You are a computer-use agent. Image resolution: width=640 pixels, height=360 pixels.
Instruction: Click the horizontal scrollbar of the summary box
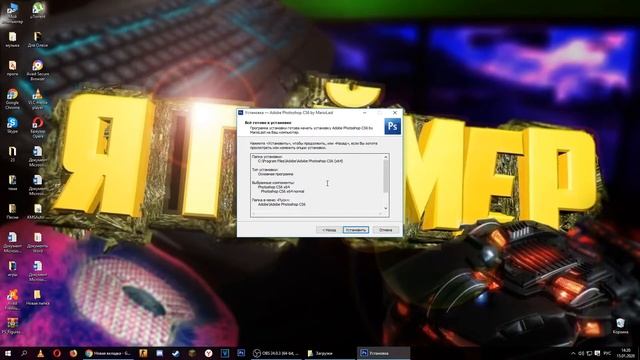(317, 214)
